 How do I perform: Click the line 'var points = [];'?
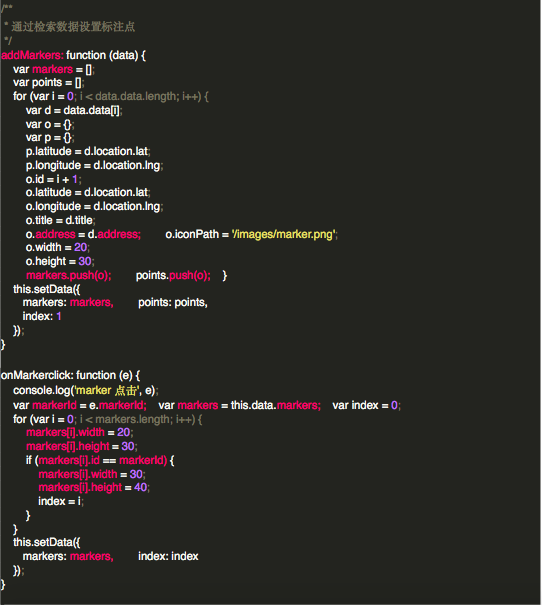point(49,83)
